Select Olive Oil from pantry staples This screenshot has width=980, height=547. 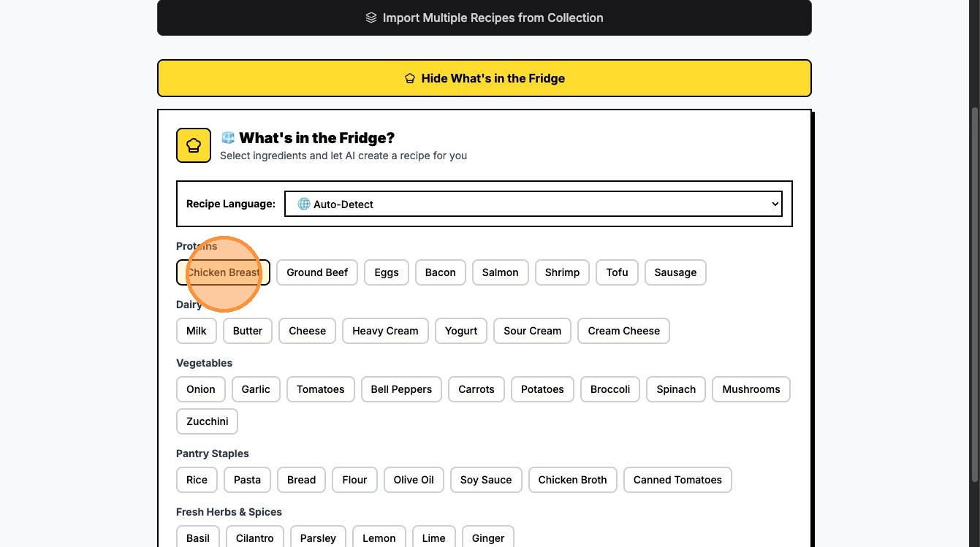(x=414, y=480)
